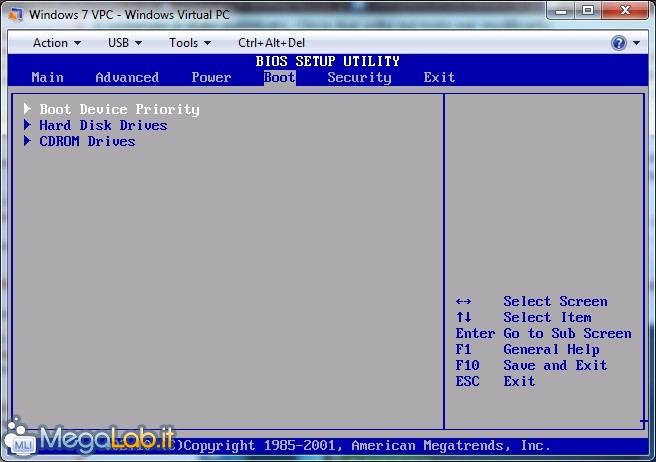
Task: Click the 'Exit' text beside ESC
Action: 519,381
